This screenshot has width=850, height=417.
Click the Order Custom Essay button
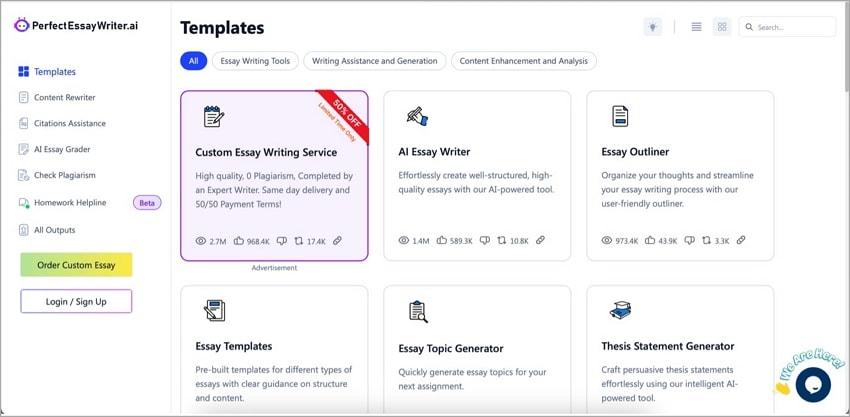(x=76, y=265)
